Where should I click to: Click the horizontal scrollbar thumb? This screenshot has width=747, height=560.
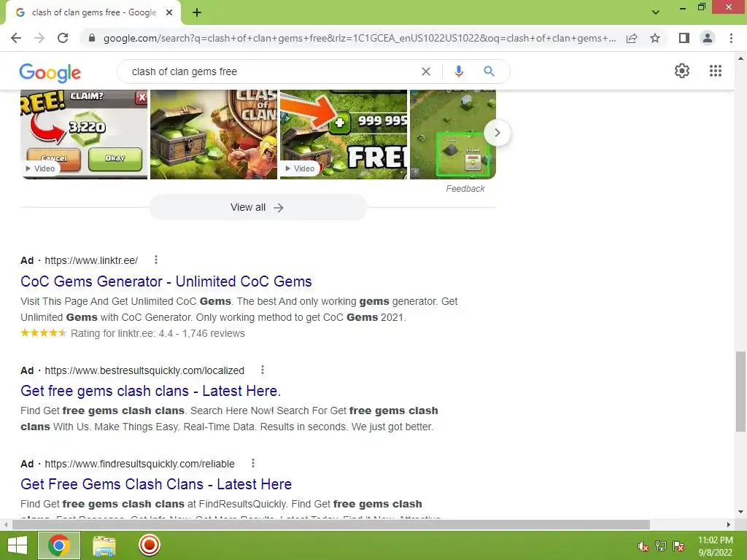click(331, 525)
